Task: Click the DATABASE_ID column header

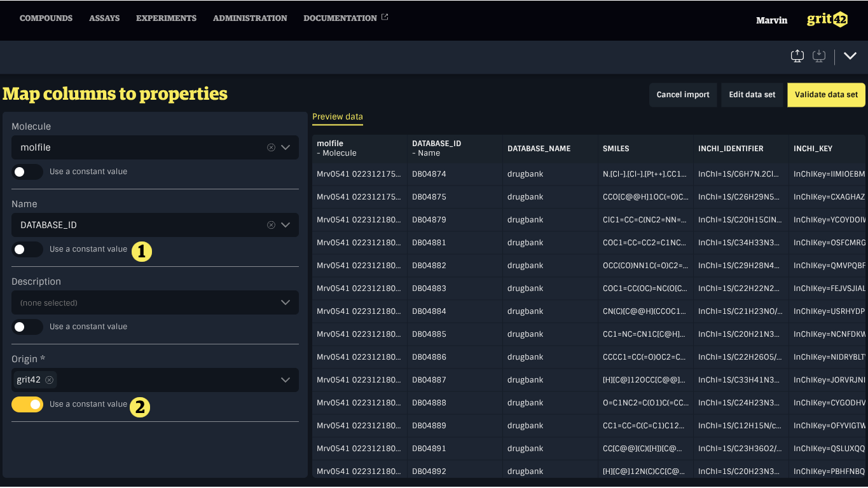Action: (455, 148)
